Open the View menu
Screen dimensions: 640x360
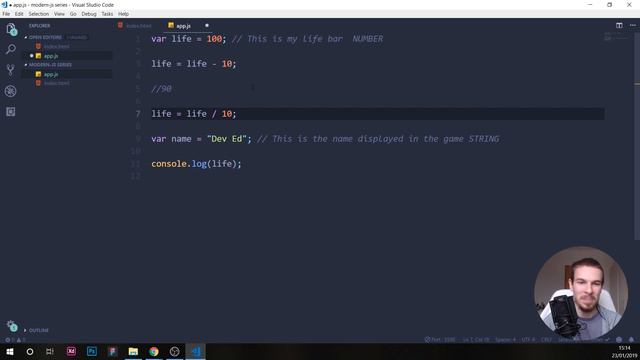point(59,14)
